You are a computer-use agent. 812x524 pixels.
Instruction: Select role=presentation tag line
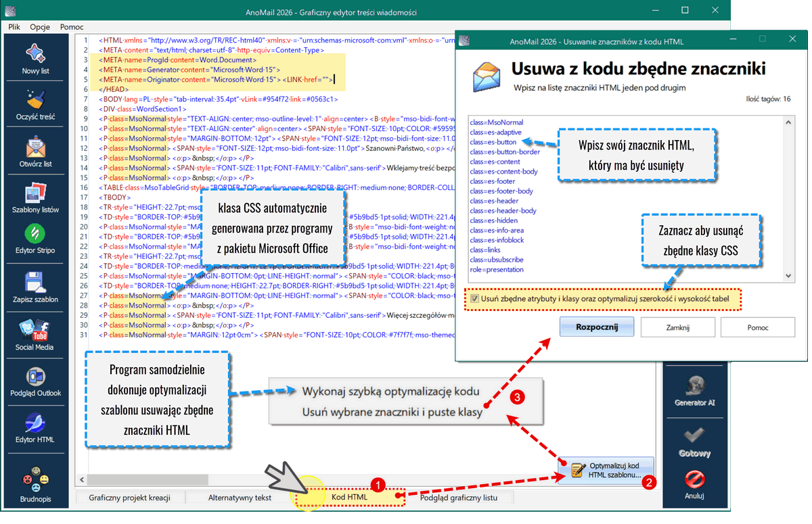(497, 270)
